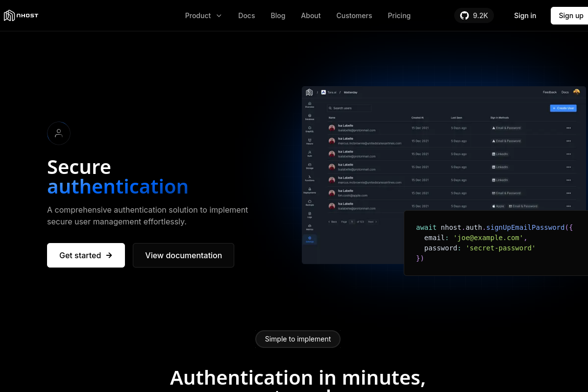Open GitHub repo showing 9.2K stars
This screenshot has width=588, height=392.
tap(474, 16)
